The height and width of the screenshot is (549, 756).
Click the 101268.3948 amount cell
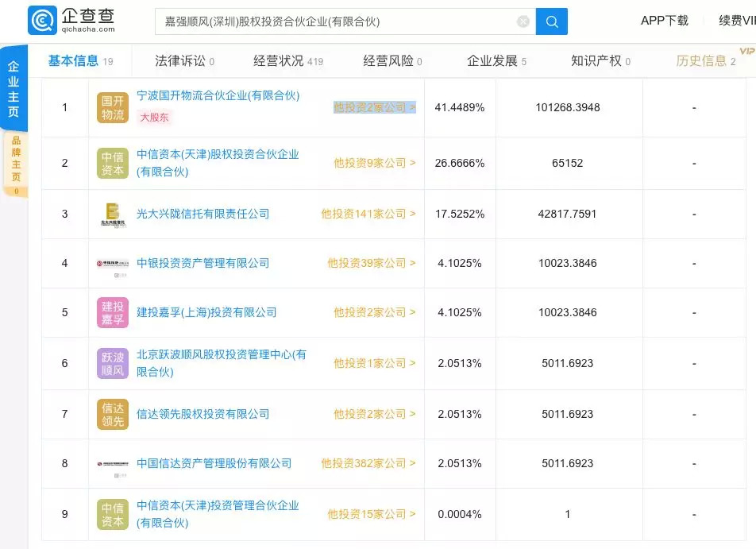tap(568, 107)
